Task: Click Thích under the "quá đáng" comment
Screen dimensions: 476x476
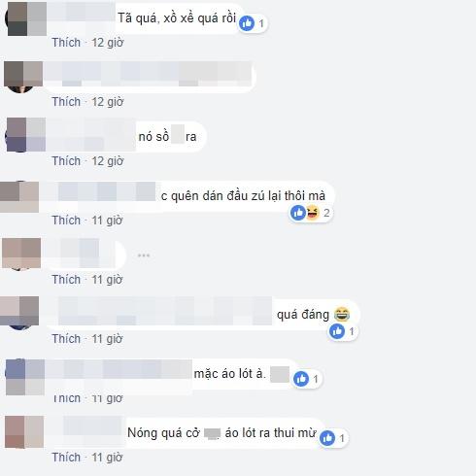Action: tap(66, 339)
